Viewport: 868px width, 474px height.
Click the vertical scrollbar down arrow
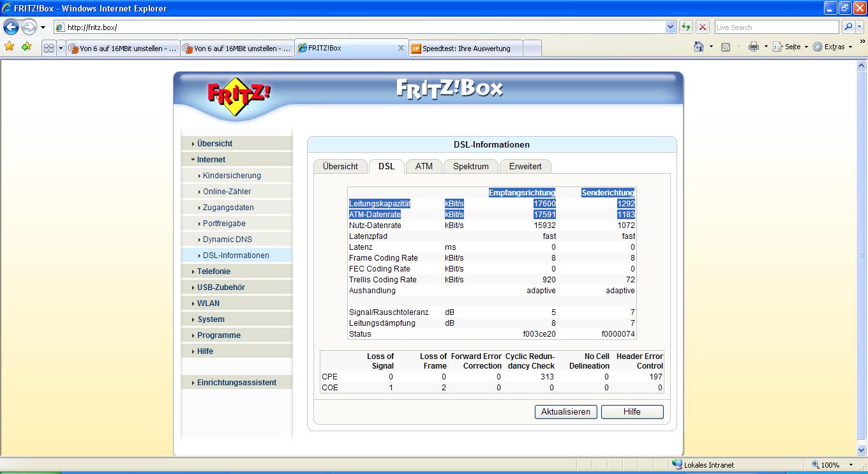(x=862, y=450)
